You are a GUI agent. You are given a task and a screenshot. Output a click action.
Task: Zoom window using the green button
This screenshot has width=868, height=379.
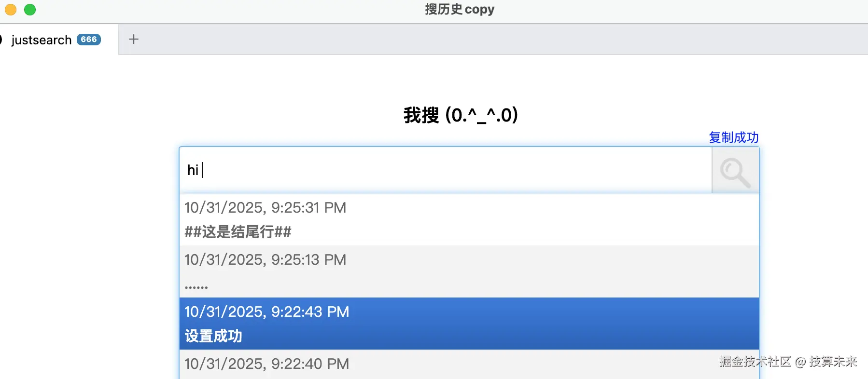pyautogui.click(x=30, y=9)
